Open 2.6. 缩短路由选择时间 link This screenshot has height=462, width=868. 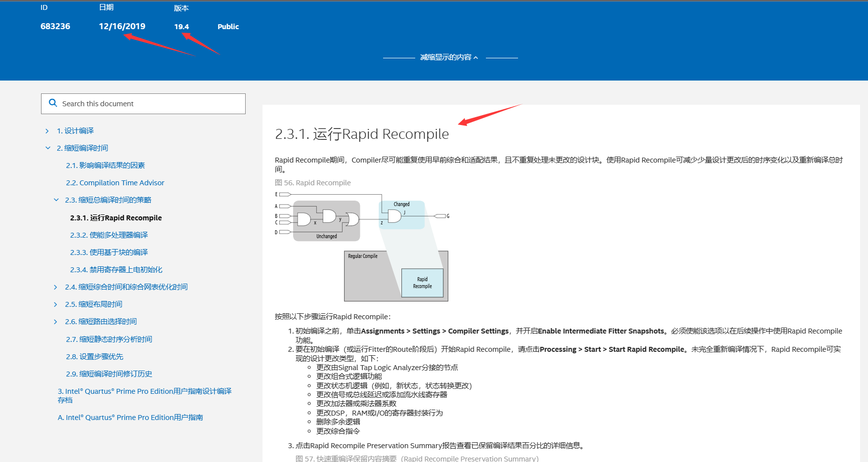[101, 322]
